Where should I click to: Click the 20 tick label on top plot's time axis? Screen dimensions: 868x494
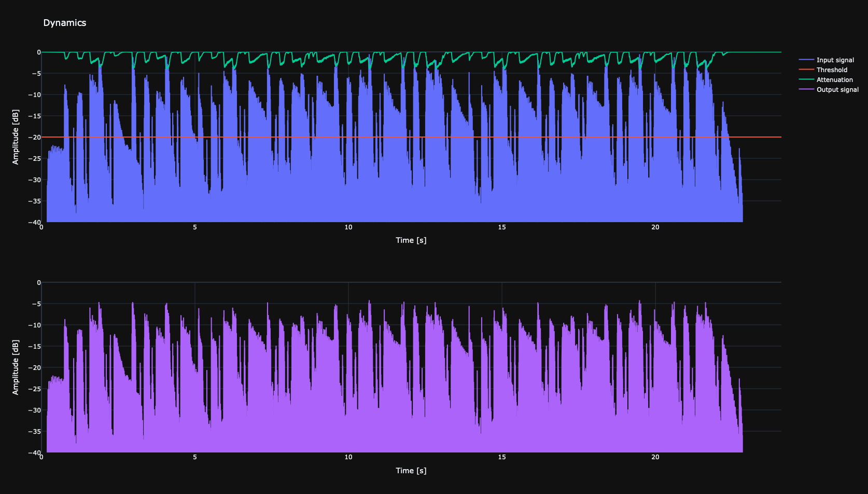tap(655, 227)
